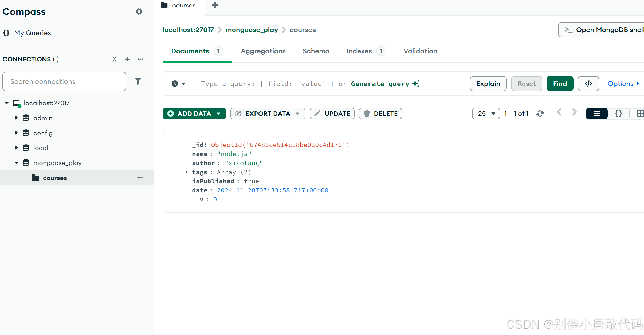Screen dimensions: 644x335
Task: Open a new tab with the plus icon
Action: 215,5
